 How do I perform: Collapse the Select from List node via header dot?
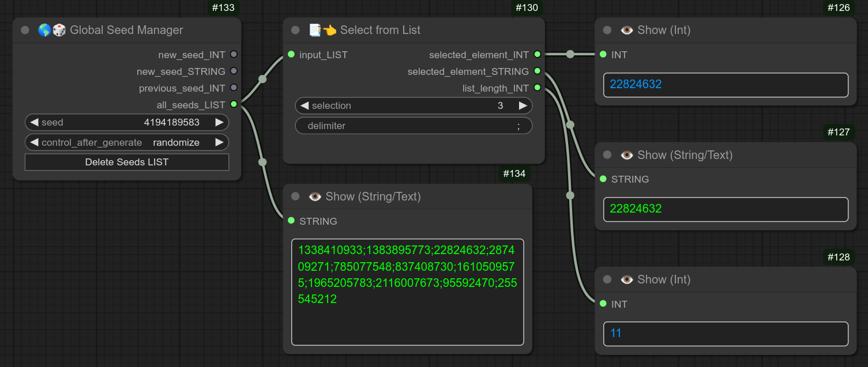[295, 29]
